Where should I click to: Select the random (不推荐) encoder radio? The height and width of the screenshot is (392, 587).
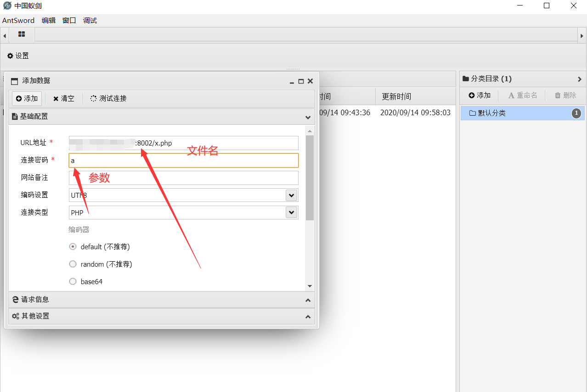73,264
